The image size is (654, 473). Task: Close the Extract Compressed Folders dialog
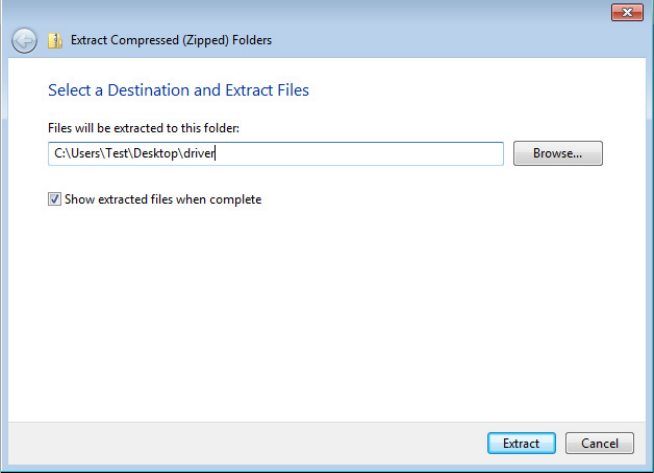click(x=626, y=12)
